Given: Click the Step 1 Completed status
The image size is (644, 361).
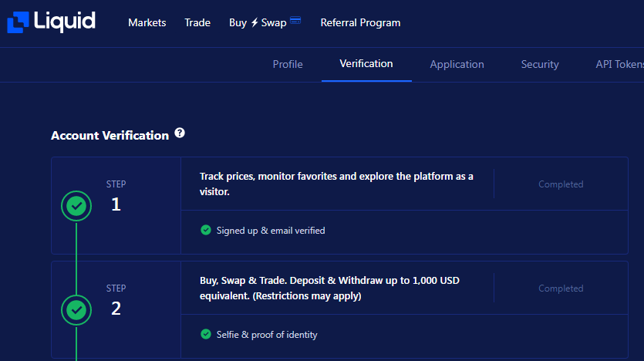Looking at the screenshot, I should pyautogui.click(x=561, y=184).
